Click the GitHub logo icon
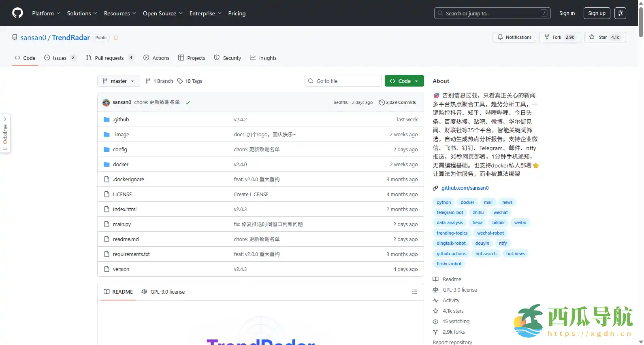This screenshot has height=345, width=644. click(x=17, y=13)
